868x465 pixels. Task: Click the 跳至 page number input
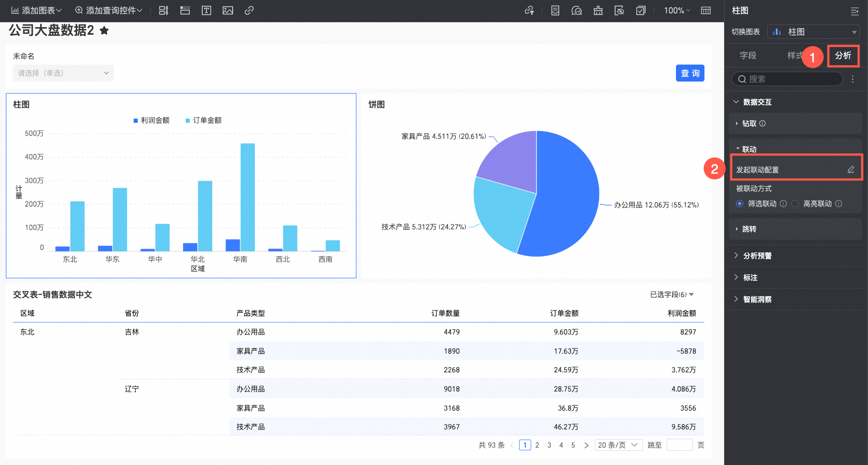coord(680,445)
